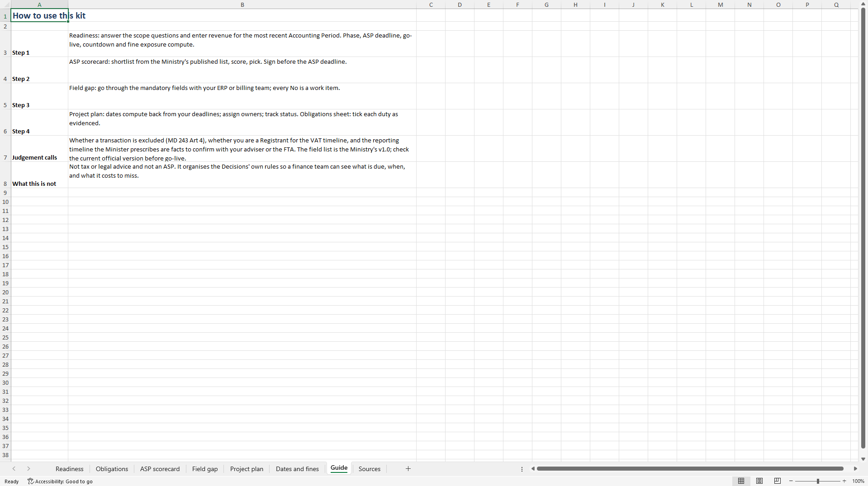Screen dimensions: 868x486
Task: Select the 'Step 1' cell
Action: pos(39,44)
